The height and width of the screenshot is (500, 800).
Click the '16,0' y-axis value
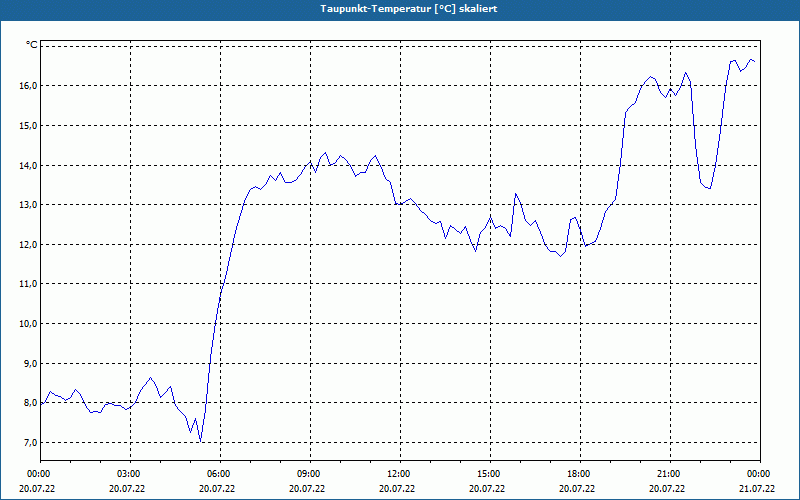pos(29,86)
